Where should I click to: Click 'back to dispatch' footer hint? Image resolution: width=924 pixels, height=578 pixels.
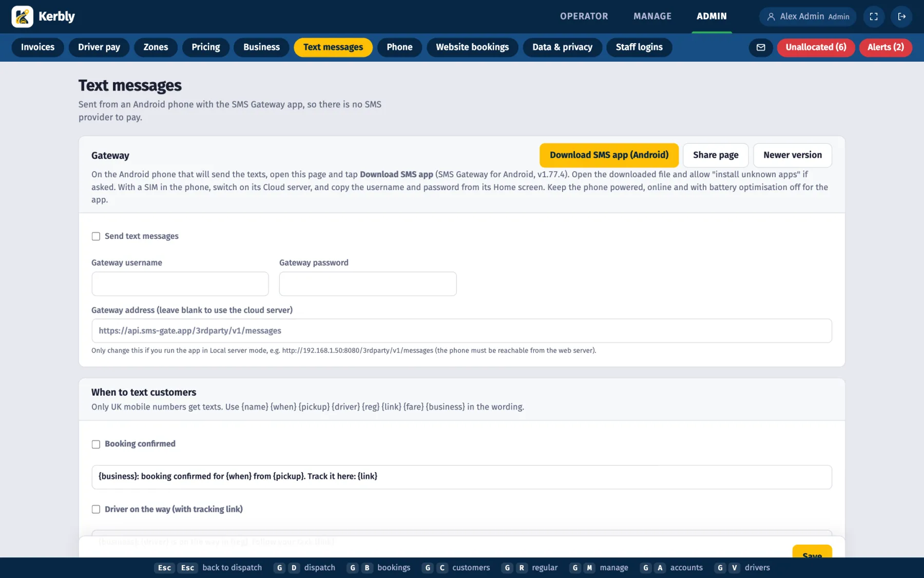pos(232,568)
